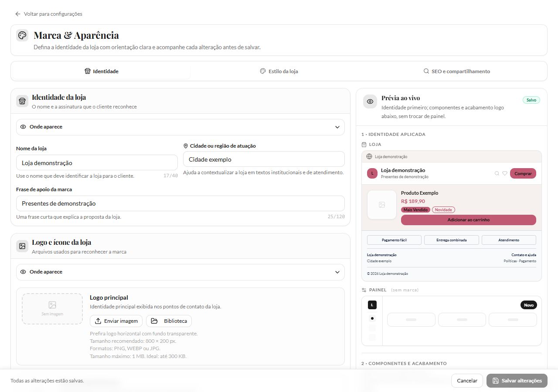The image size is (558, 392).
Task: Click the Entrega combinada box in preview
Action: tap(452, 240)
